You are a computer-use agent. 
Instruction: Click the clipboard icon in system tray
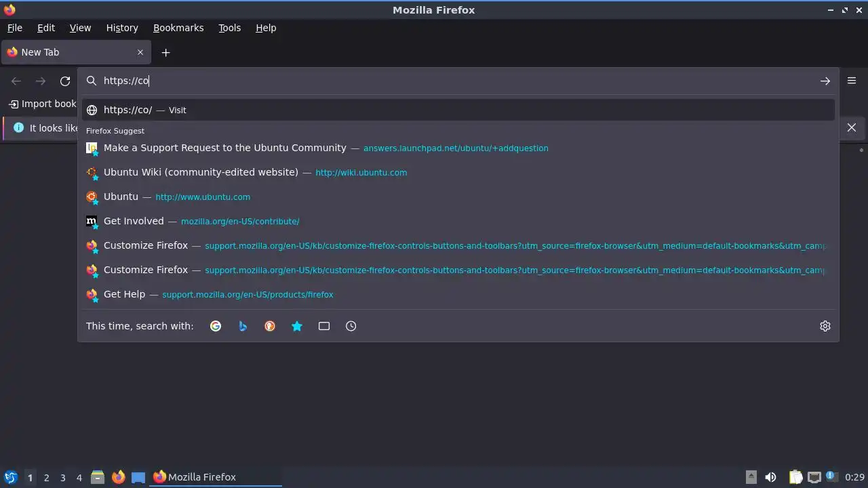point(795,477)
